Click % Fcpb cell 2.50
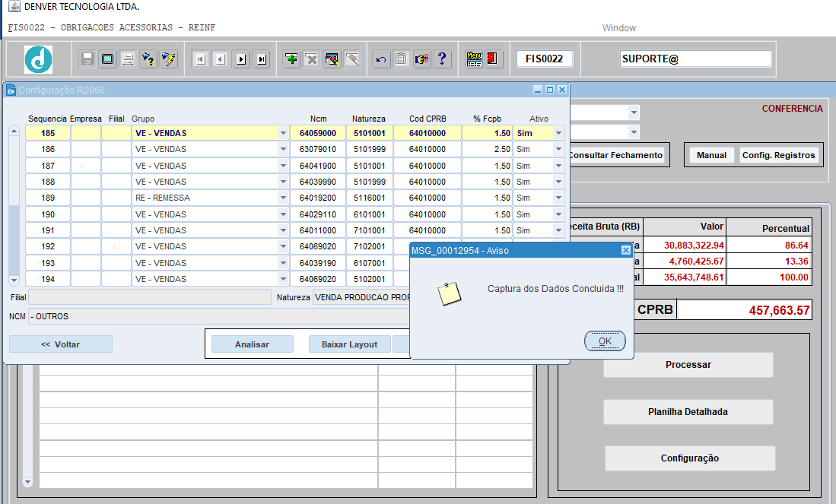 488,149
